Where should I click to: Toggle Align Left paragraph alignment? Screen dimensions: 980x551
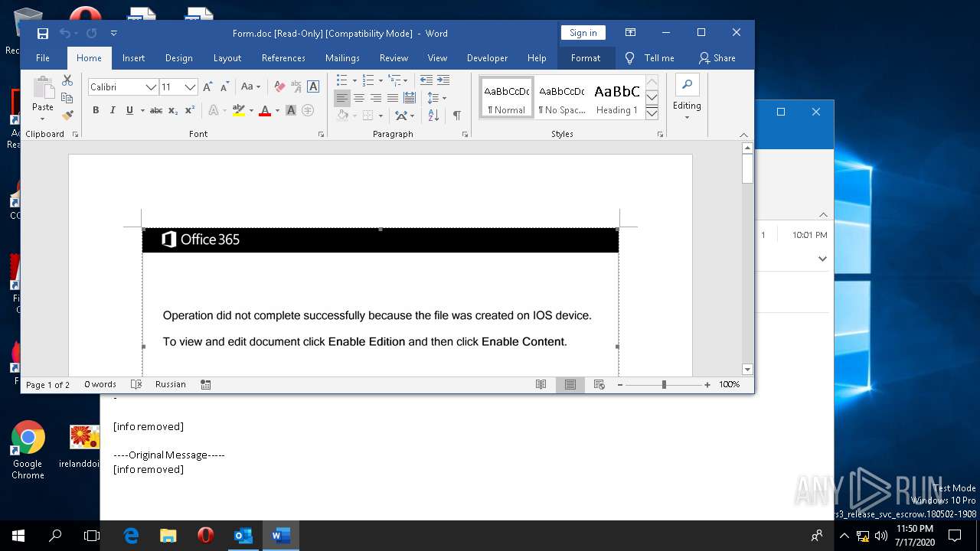coord(342,98)
